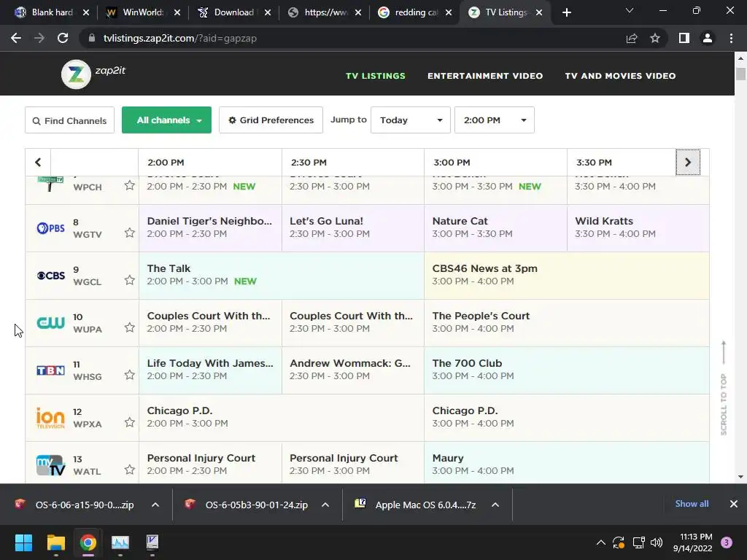
Task: Click the page vertical scrollbar thumb
Action: coord(740,74)
